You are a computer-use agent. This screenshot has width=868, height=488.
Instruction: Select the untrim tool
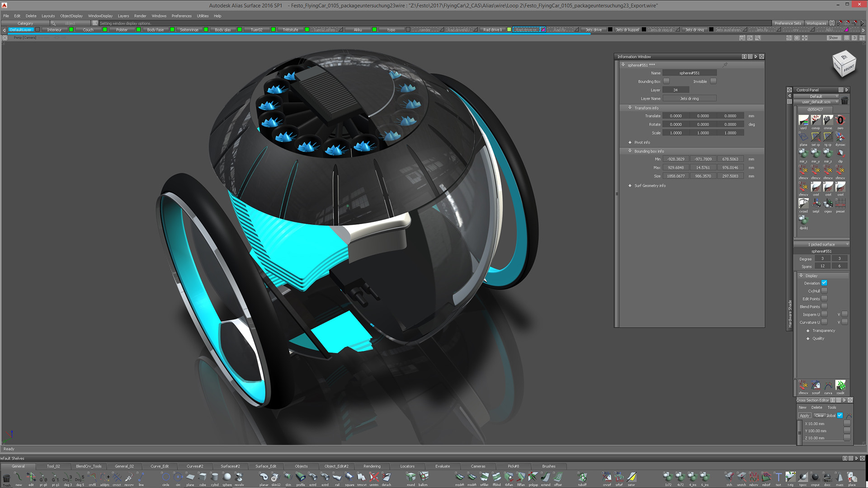point(374,478)
